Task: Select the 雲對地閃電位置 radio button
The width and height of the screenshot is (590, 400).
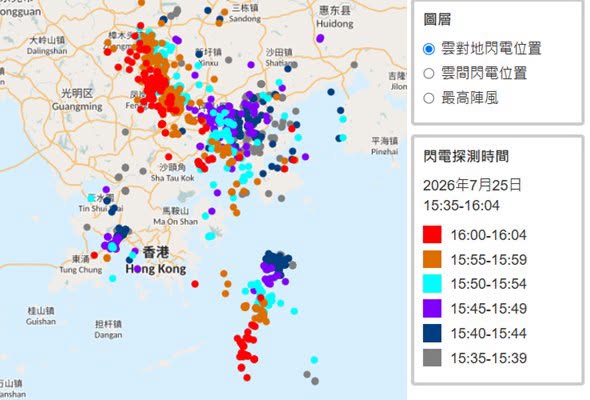Action: click(x=429, y=49)
